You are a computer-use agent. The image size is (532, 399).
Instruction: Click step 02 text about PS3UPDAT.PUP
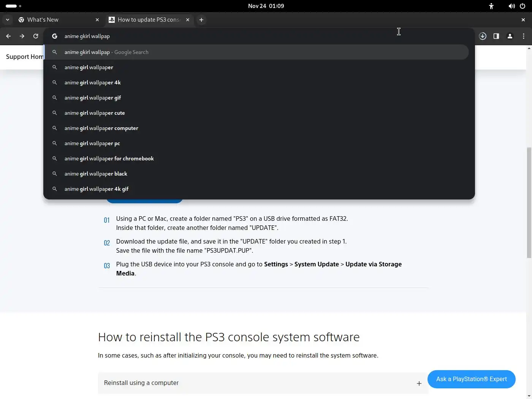(231, 246)
